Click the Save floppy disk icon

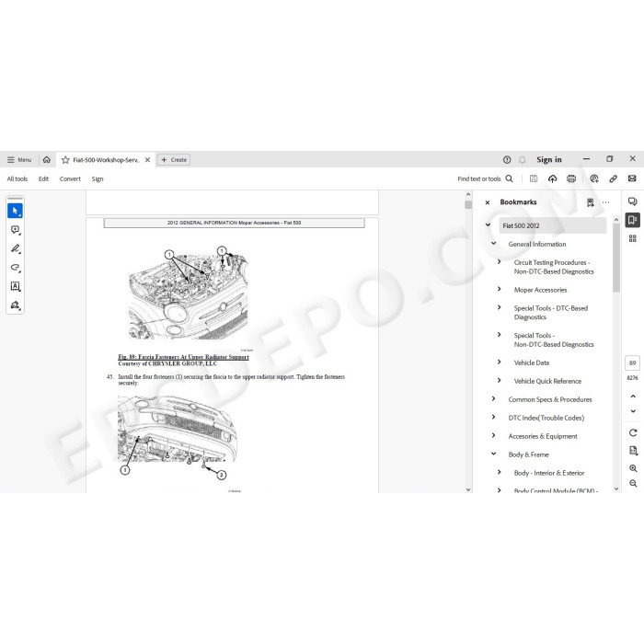point(534,178)
